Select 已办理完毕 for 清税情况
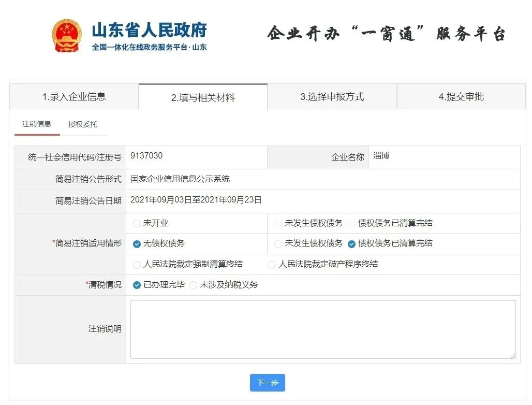This screenshot has height=405, width=532. [x=137, y=285]
